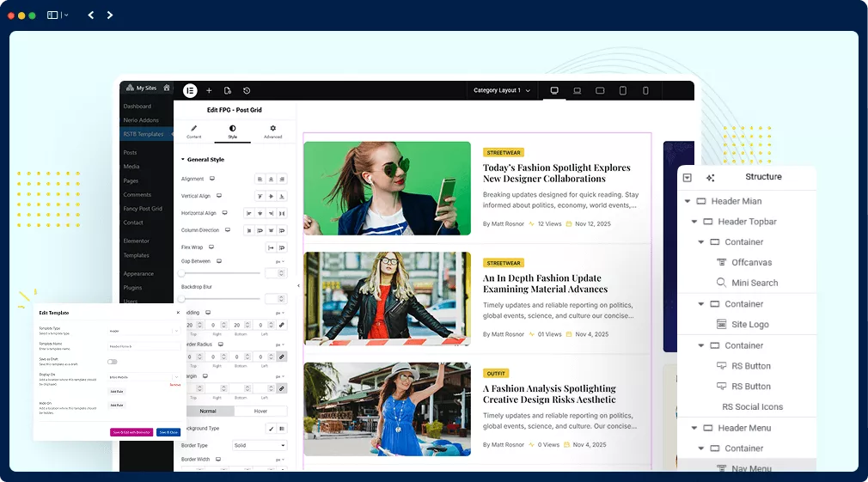Toggle the Padding link-values chain

(282, 326)
